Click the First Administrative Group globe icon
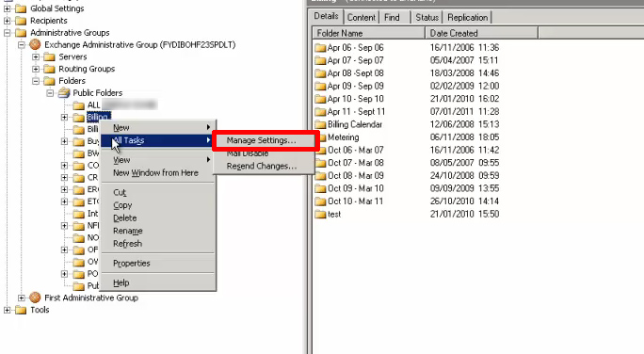 [36, 298]
